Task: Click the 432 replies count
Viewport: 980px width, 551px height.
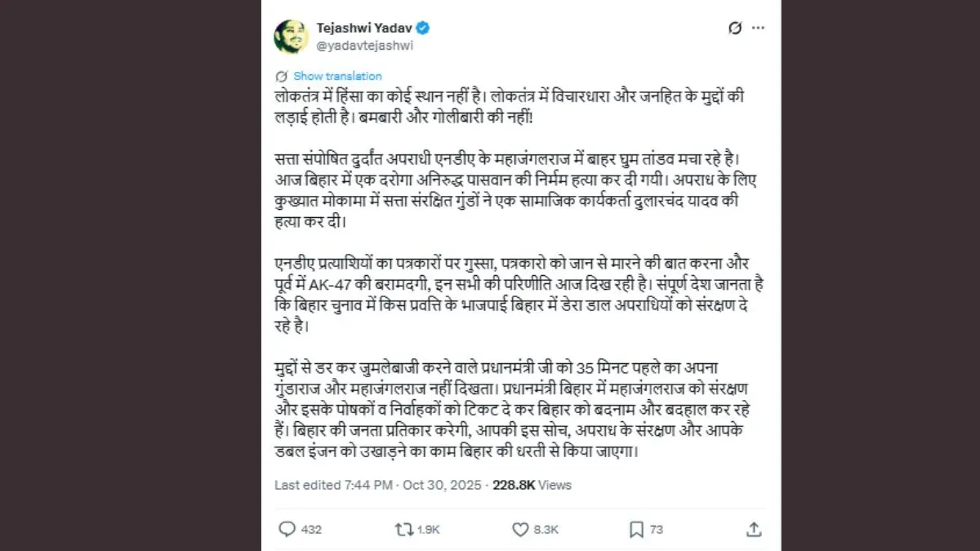Action: click(x=311, y=530)
